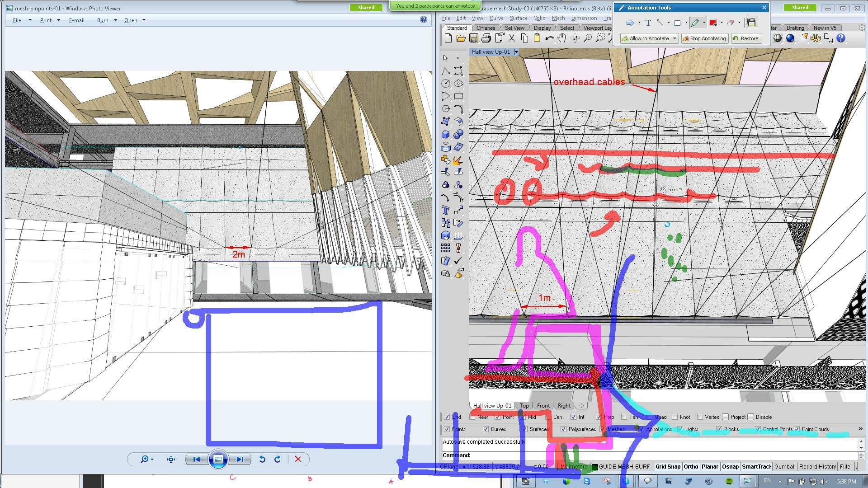Rotate image clockwise in Photo Viewer

(278, 459)
